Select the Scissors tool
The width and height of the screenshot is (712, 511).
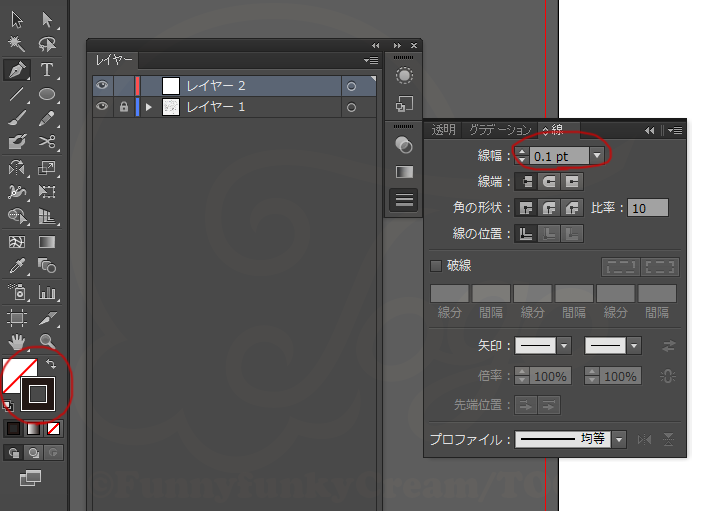[47, 142]
